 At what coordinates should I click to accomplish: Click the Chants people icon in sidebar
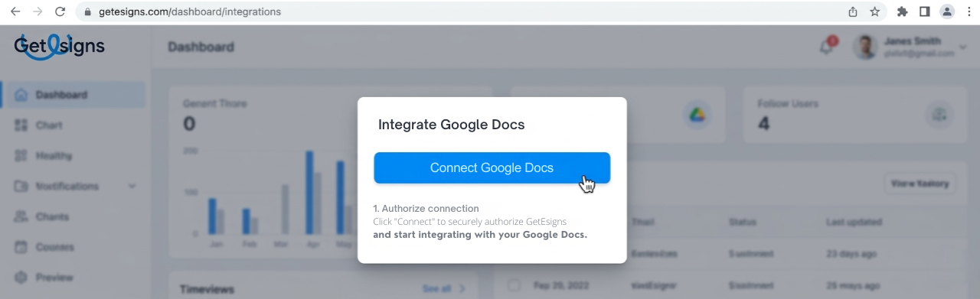(21, 216)
